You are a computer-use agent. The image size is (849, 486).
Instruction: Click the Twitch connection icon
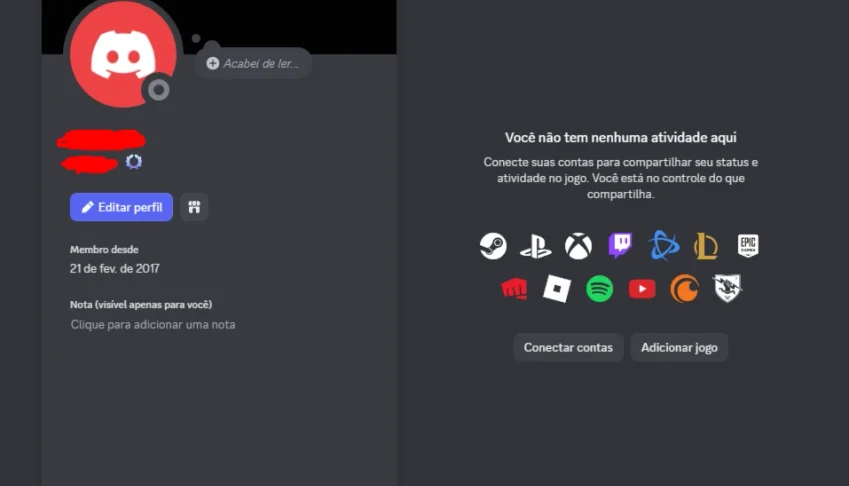point(621,245)
